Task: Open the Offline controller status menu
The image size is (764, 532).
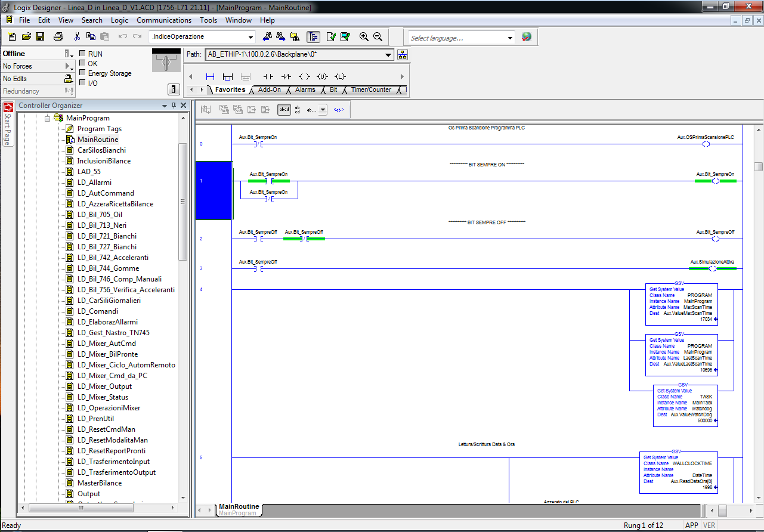Action: coord(69,54)
